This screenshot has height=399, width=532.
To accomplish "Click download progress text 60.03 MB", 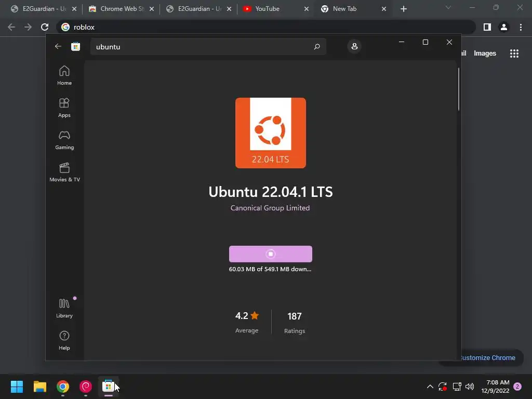I will point(270,269).
